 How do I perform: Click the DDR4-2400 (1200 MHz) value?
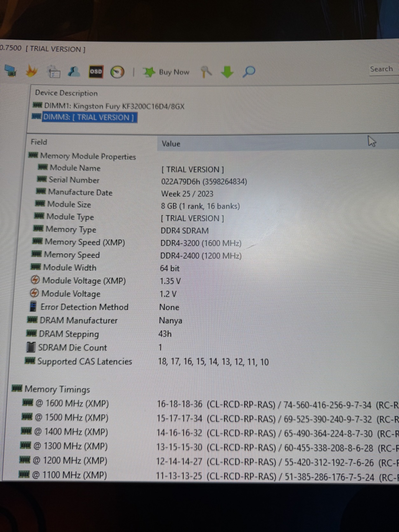pyautogui.click(x=201, y=256)
